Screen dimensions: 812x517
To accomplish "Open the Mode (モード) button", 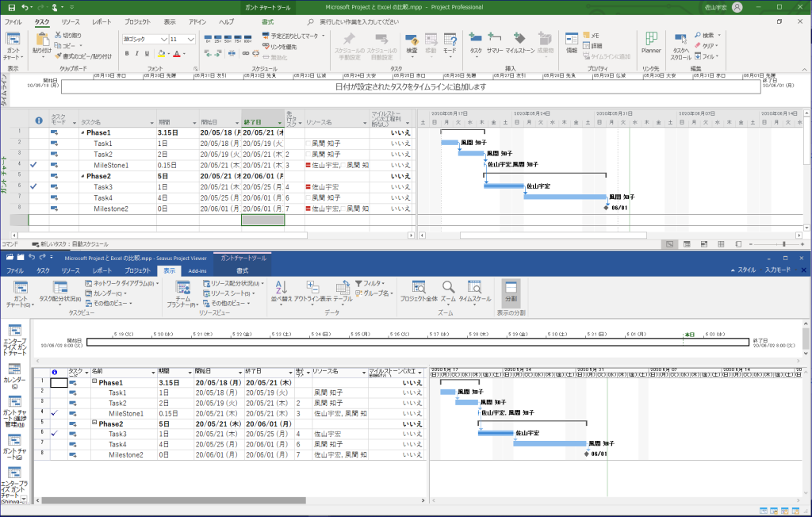I will tap(450, 44).
